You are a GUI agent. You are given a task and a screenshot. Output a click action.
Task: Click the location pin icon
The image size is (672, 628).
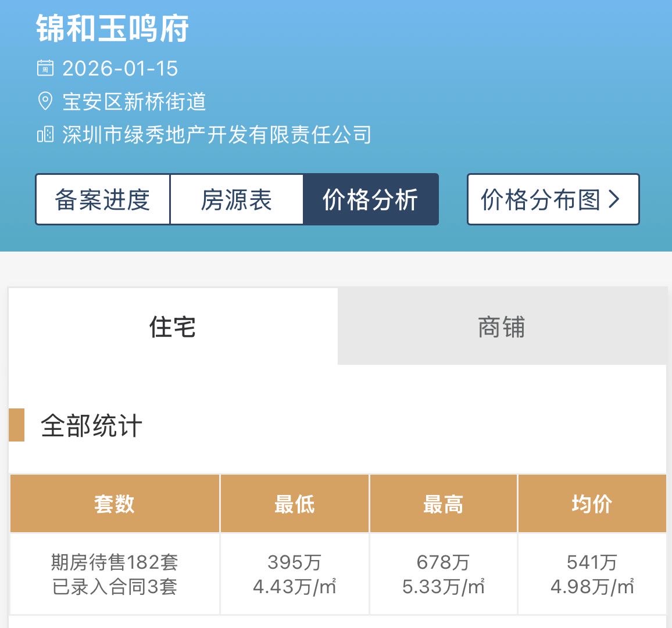click(45, 102)
